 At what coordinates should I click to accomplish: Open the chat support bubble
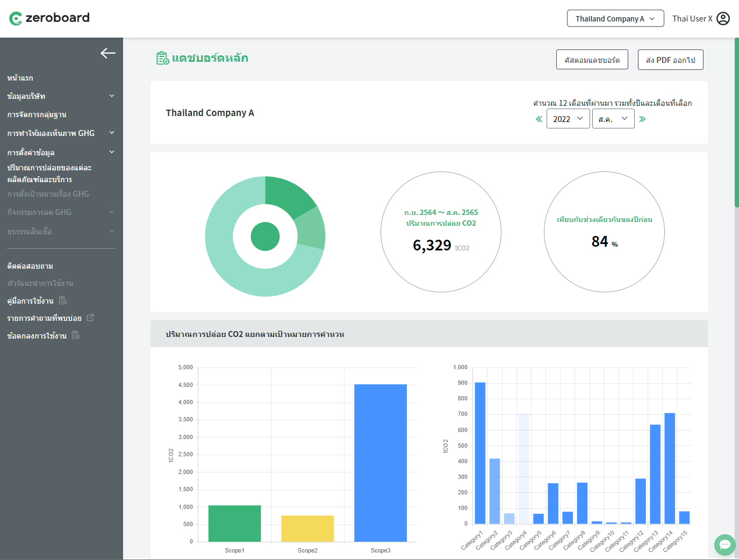(724, 544)
